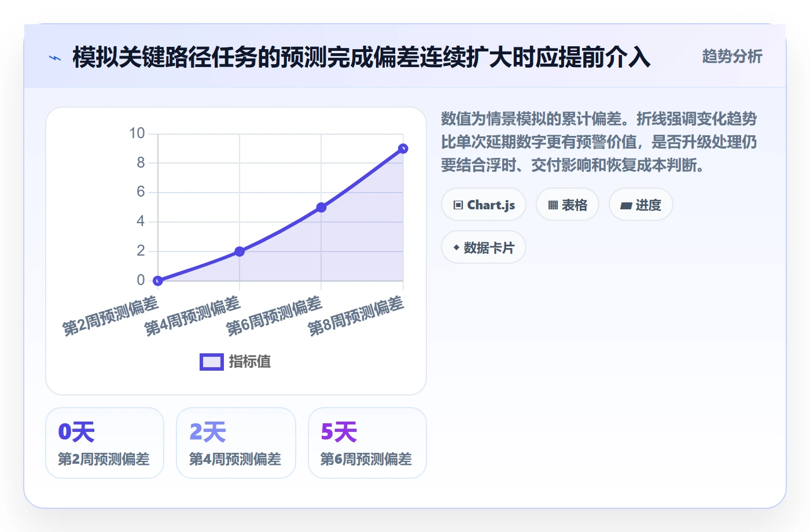The height and width of the screenshot is (532, 810).
Task: Select the 进度 tag
Action: pyautogui.click(x=641, y=205)
